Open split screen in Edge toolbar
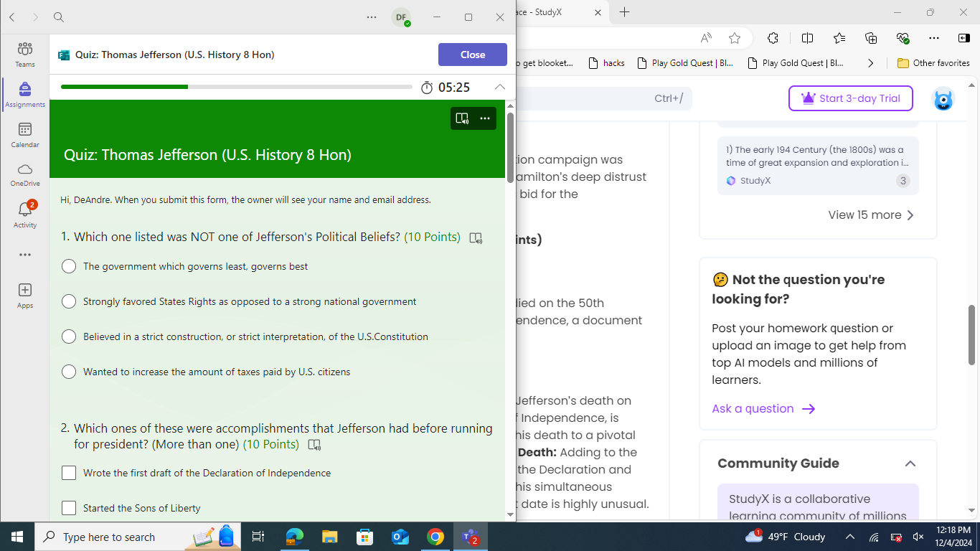The height and width of the screenshot is (551, 980). pyautogui.click(x=807, y=38)
